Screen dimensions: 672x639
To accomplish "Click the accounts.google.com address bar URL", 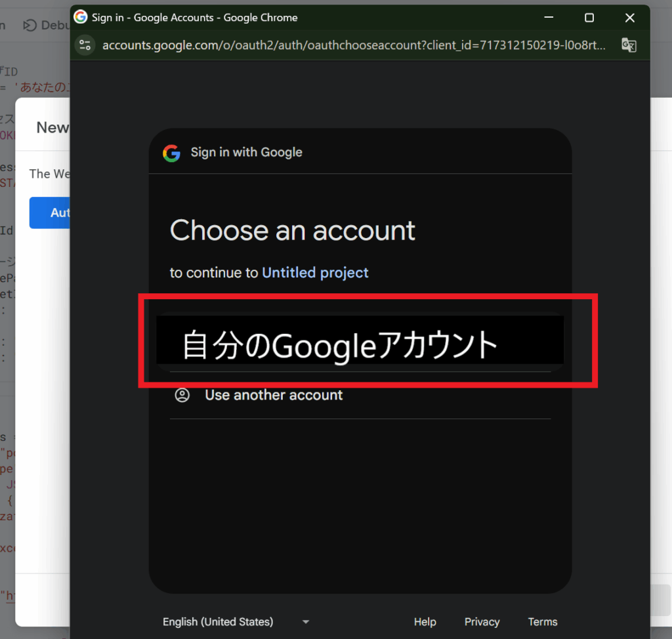I will pos(354,45).
